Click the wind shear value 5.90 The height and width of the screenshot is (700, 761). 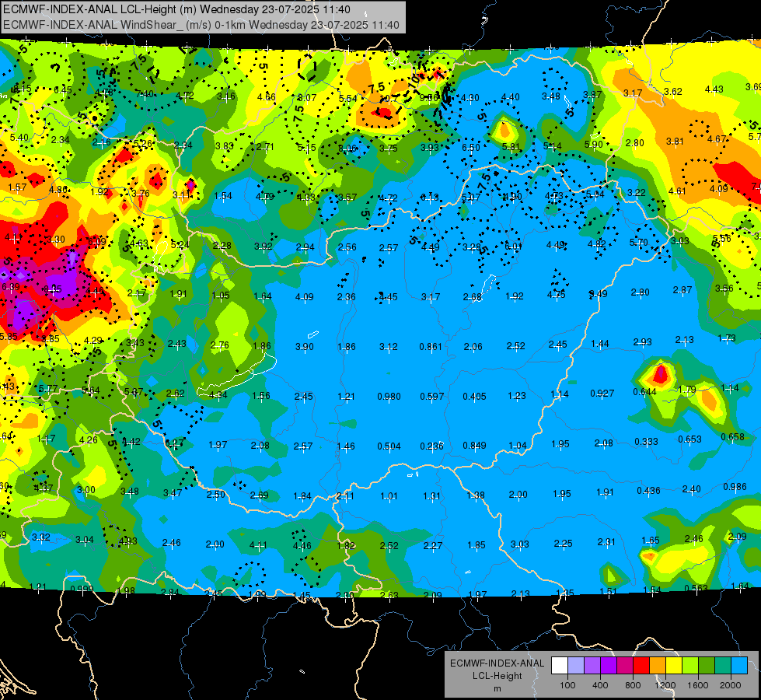point(594,144)
